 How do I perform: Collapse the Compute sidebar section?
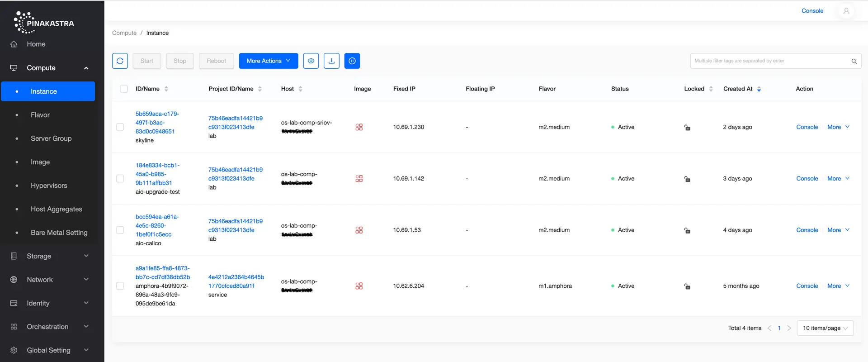(x=86, y=68)
